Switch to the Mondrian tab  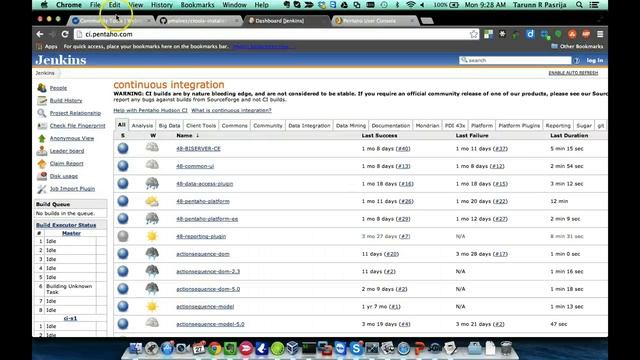[427, 126]
